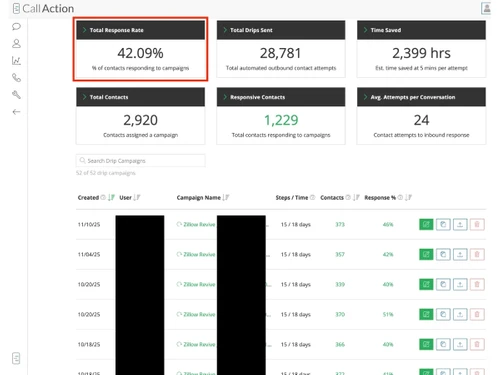The image size is (500, 375).
Task: Open the contacts person icon in sidebar
Action: (x=16, y=43)
